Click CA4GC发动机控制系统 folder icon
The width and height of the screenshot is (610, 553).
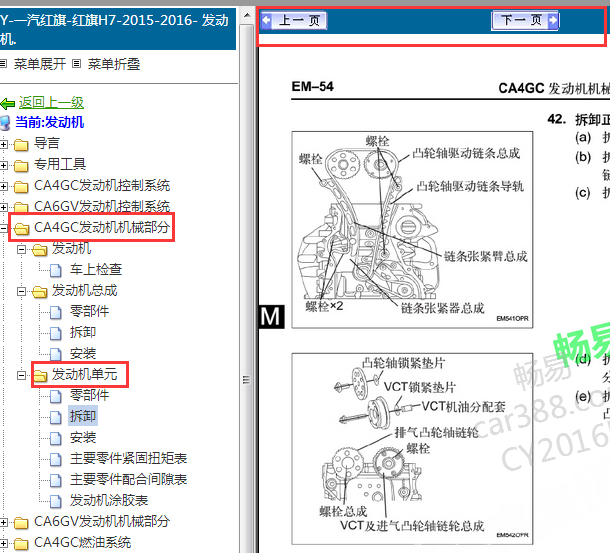[21, 187]
